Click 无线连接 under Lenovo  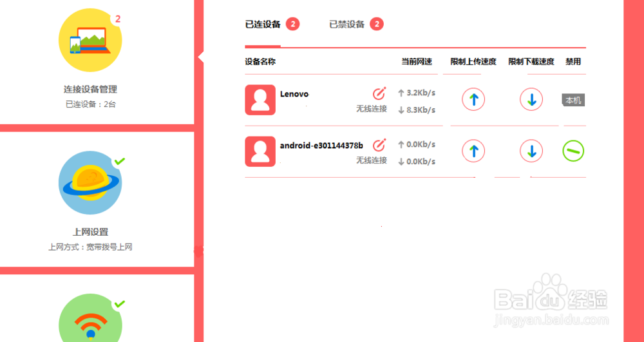[372, 108]
